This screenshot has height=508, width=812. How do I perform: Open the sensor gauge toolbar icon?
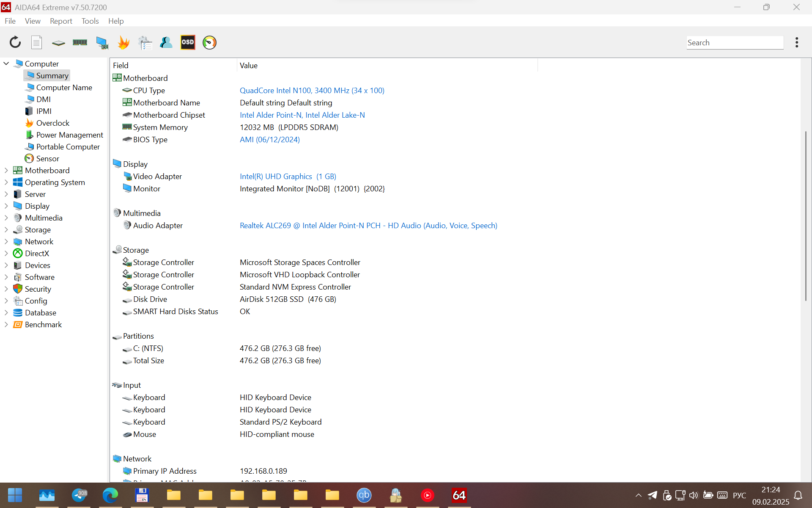pyautogui.click(x=209, y=42)
